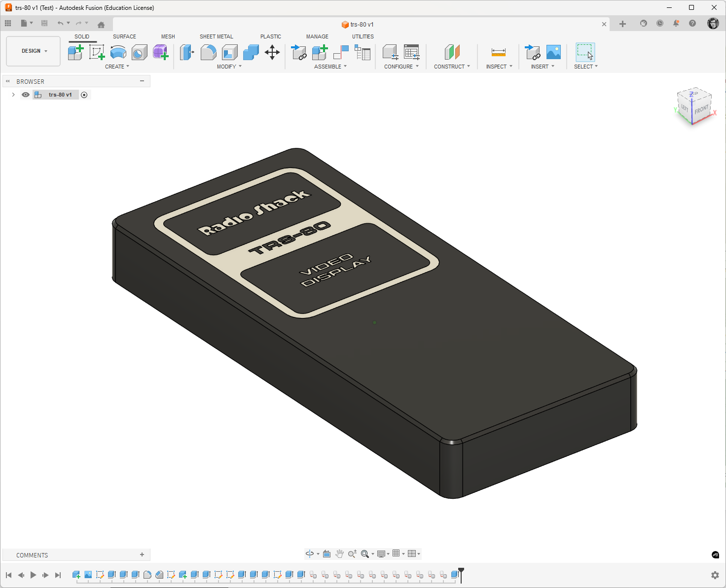Click the Zoom magnifier with plus-minus
Image resolution: width=726 pixels, height=588 pixels.
pos(352,553)
